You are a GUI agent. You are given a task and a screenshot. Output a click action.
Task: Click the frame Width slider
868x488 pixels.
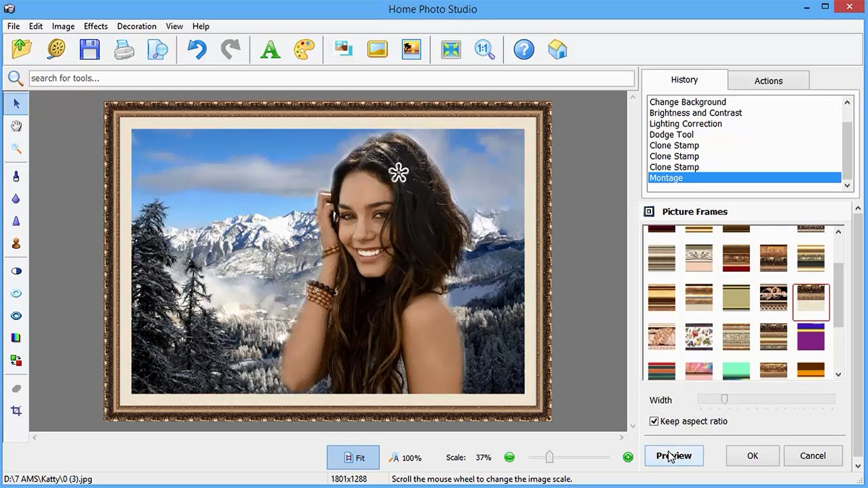click(x=766, y=400)
